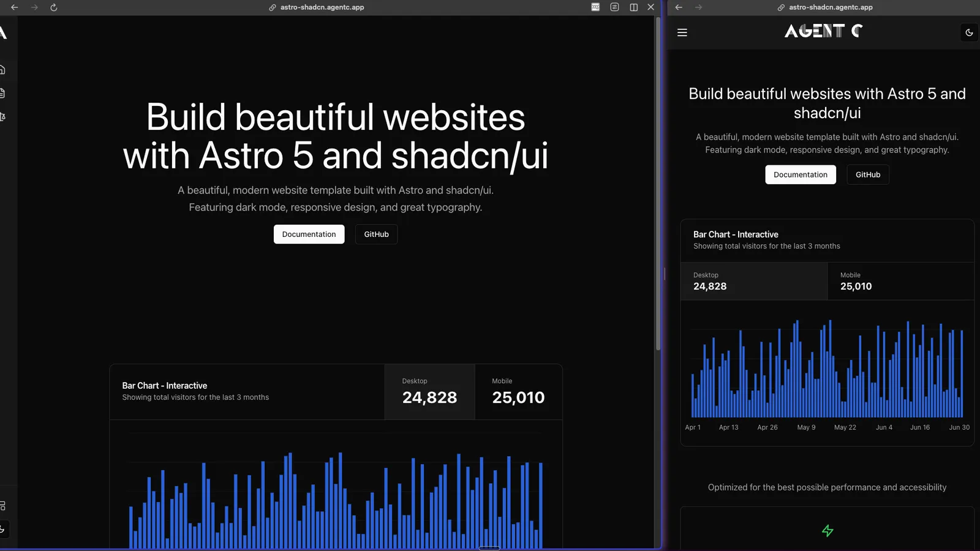
Task: Click 'Showing total visitors' subtitle in right pane
Action: (x=767, y=246)
